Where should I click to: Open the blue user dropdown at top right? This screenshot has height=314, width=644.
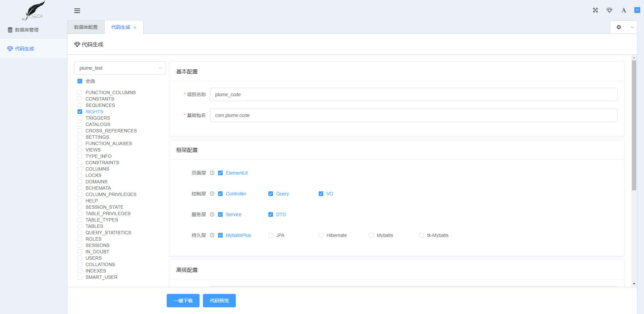point(637,10)
